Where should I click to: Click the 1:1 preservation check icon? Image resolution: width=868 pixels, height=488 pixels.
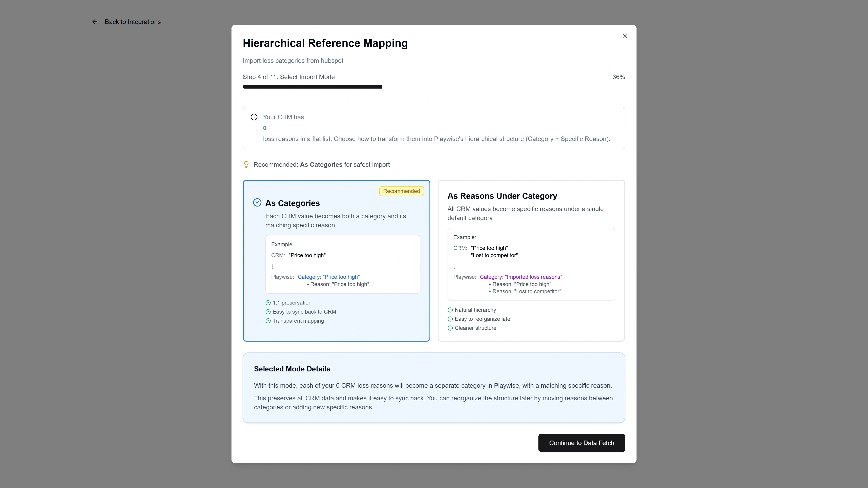tap(268, 303)
